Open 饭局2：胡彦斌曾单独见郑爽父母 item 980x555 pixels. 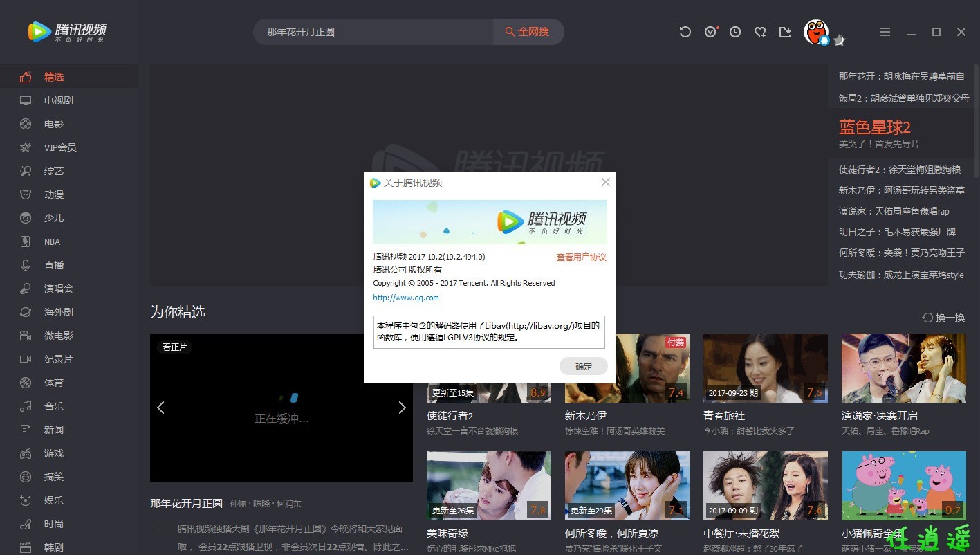[904, 98]
